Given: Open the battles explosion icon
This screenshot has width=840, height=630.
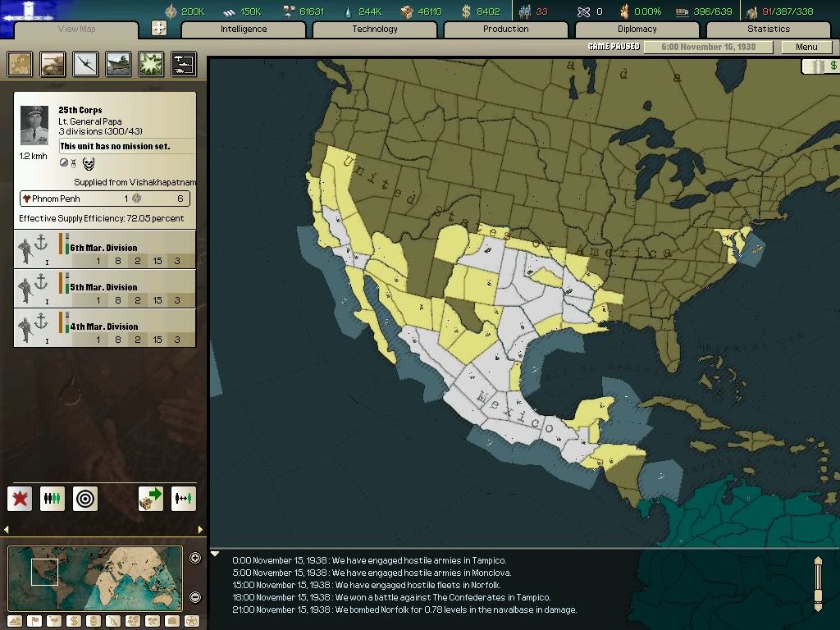Looking at the screenshot, I should click(151, 64).
